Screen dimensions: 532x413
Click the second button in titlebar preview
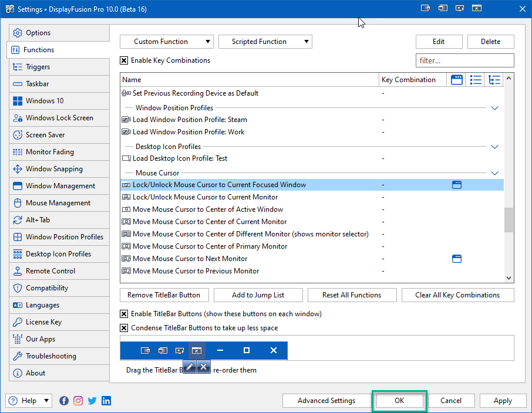tap(163, 350)
